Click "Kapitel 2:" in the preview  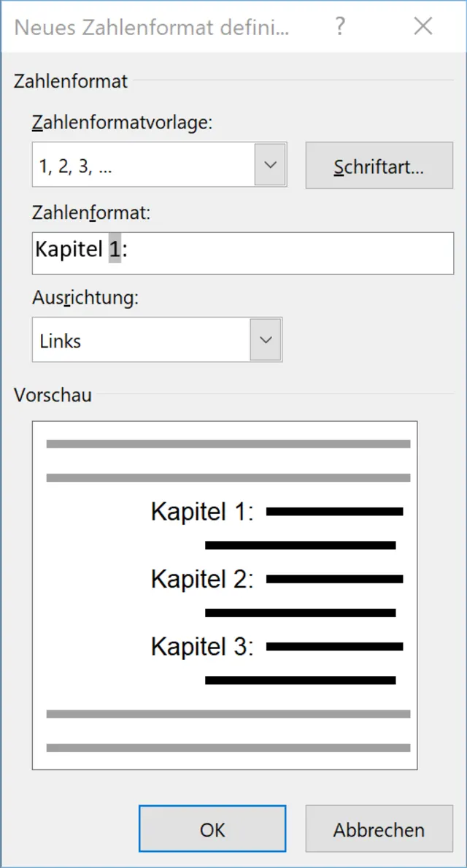pyautogui.click(x=202, y=579)
